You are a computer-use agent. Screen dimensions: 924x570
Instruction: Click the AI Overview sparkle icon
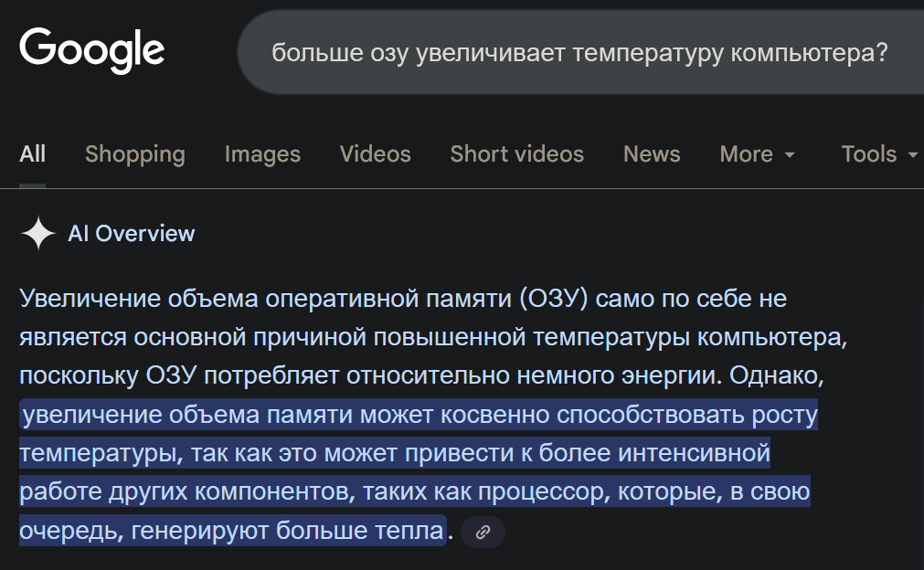point(38,234)
